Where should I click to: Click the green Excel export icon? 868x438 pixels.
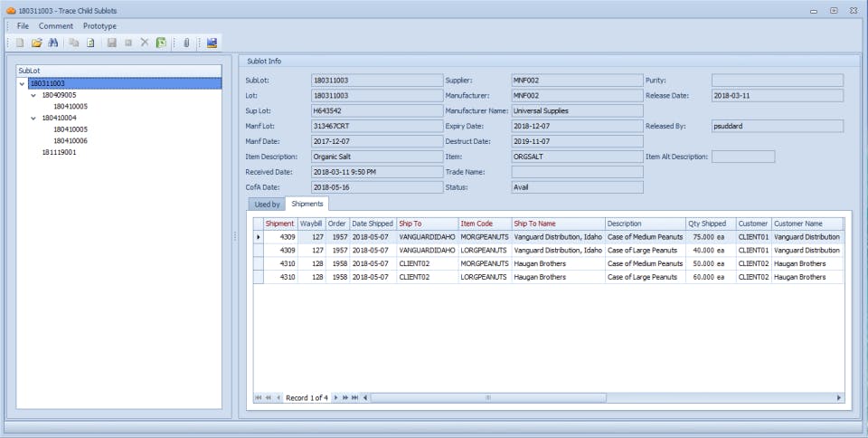[x=161, y=43]
